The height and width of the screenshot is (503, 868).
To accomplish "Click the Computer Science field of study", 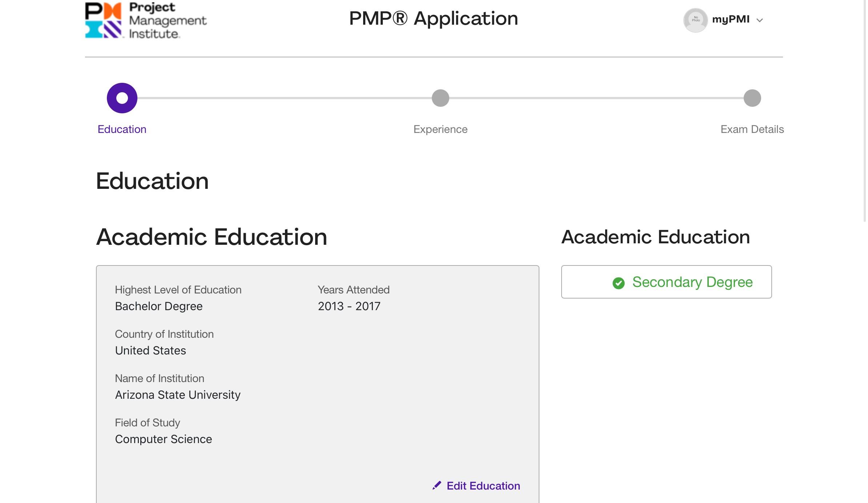I will tap(163, 439).
